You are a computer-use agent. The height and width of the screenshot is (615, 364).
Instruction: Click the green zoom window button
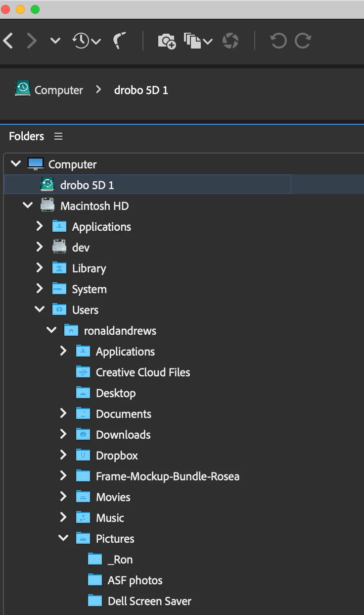35,9
